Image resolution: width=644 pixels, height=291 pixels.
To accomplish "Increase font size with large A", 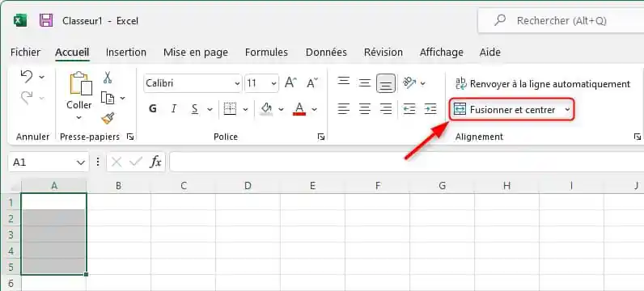I will (290, 83).
